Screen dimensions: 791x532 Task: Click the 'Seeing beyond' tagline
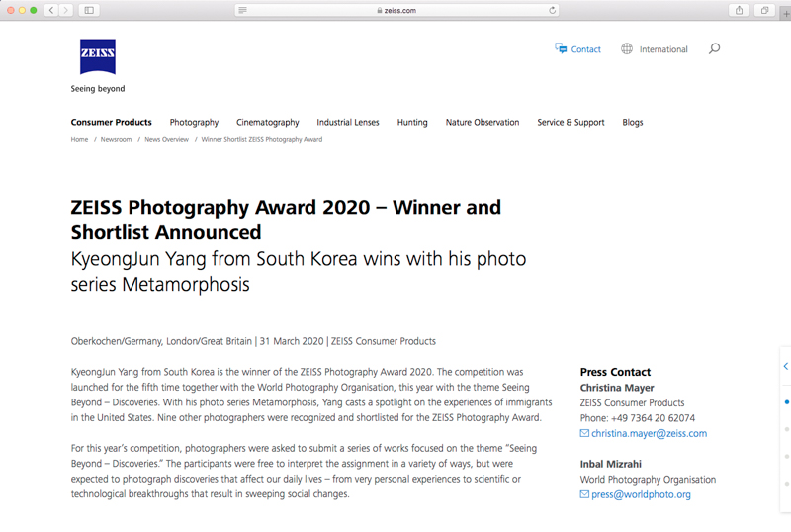[x=98, y=89]
